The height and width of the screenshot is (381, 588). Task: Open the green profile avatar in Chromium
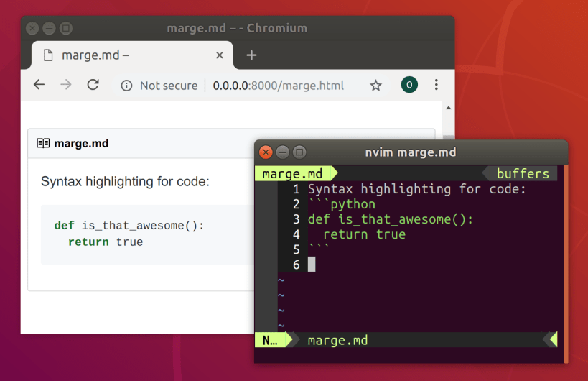pyautogui.click(x=409, y=85)
